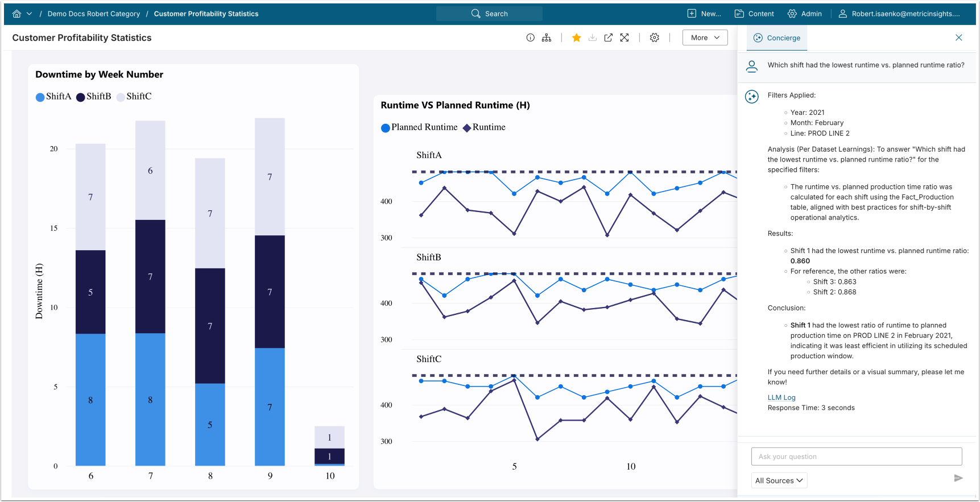Click the download icon
Image resolution: width=980 pixels, height=502 pixels.
click(x=592, y=38)
